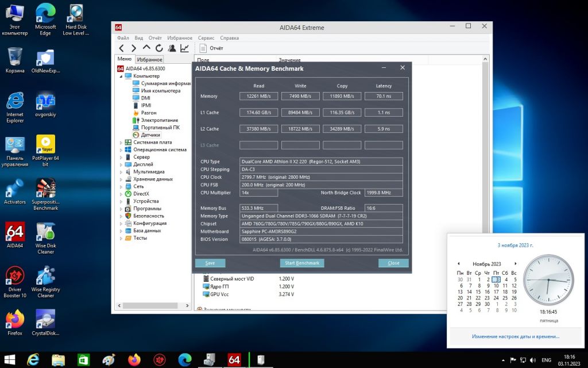Go to previous month in calendar
The image size is (588, 368).
tap(458, 263)
